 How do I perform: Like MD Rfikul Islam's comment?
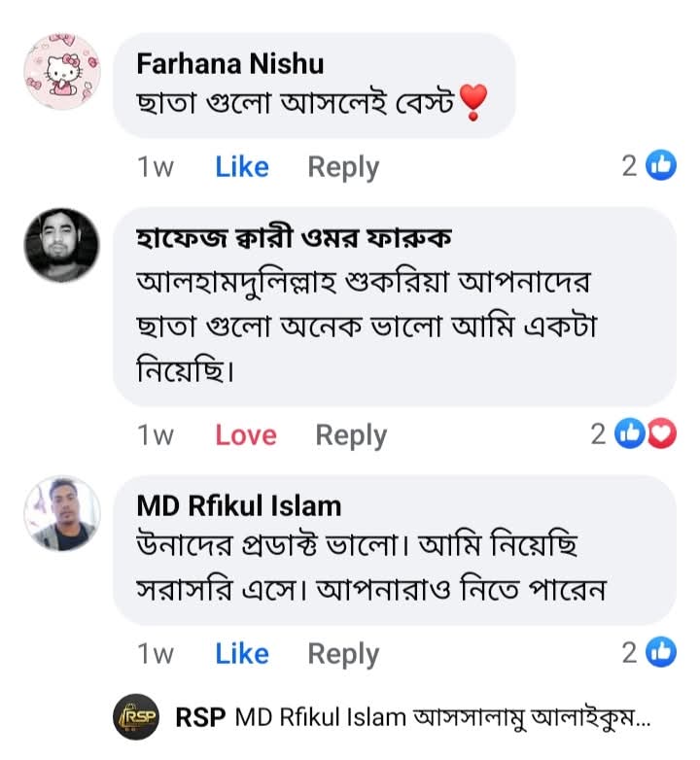click(242, 654)
